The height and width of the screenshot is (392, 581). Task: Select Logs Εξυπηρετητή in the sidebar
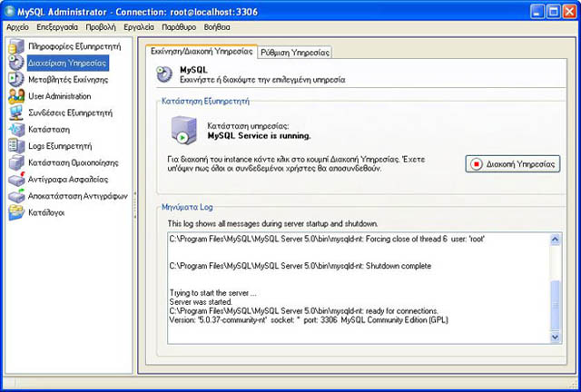click(x=60, y=146)
